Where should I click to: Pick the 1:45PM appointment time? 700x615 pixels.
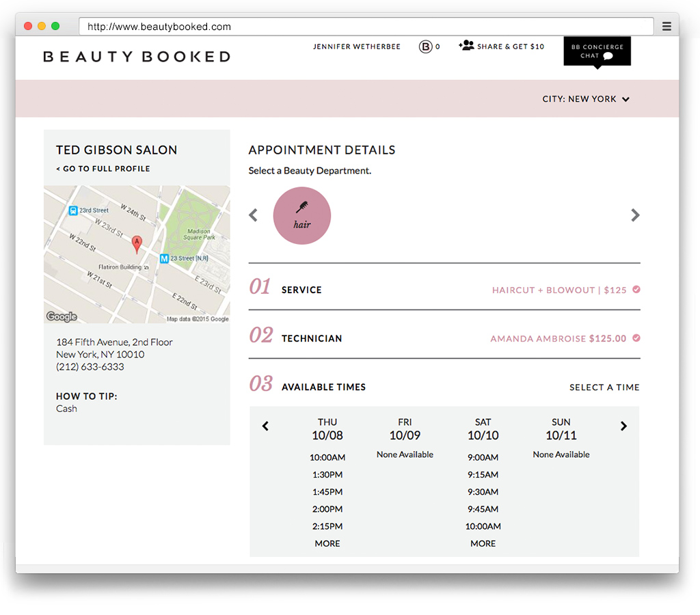point(327,492)
